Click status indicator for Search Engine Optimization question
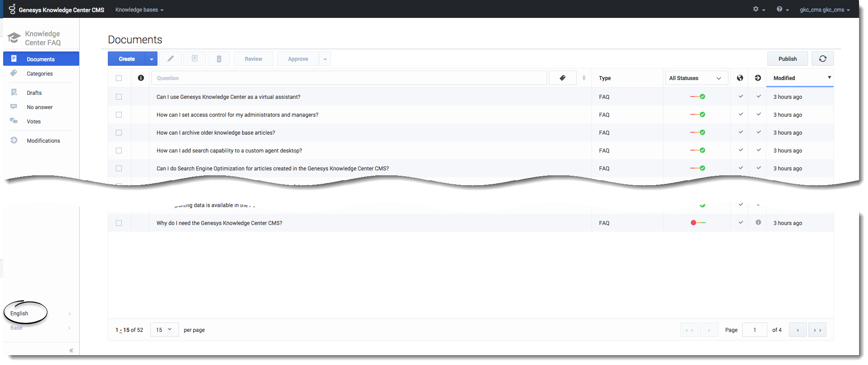This screenshot has width=868, height=365. tap(698, 168)
